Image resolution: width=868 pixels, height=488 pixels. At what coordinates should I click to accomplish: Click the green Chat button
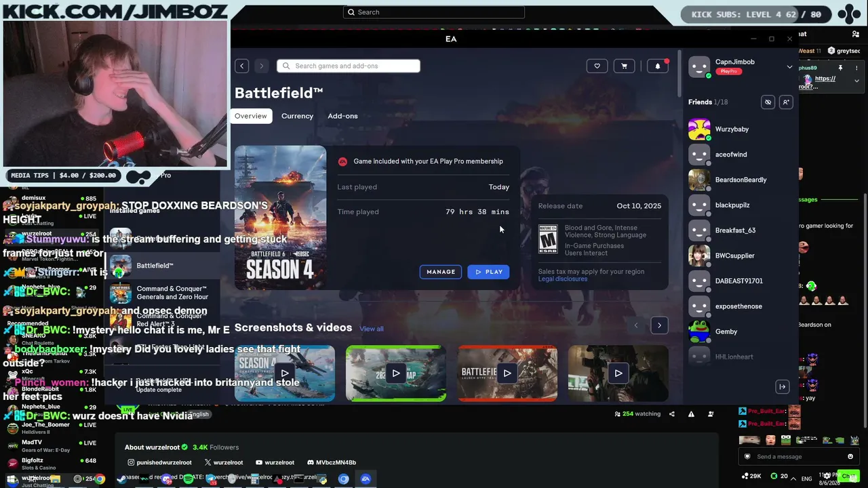click(848, 476)
